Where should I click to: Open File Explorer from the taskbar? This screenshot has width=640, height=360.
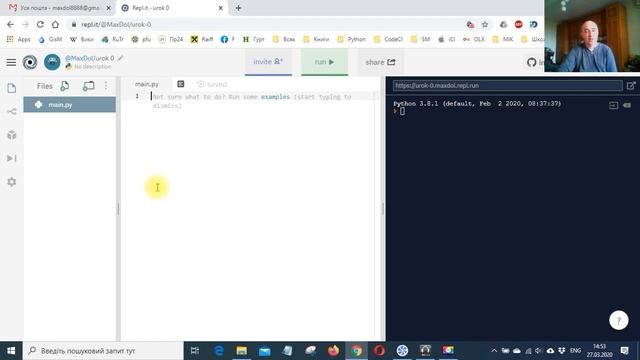(242, 351)
